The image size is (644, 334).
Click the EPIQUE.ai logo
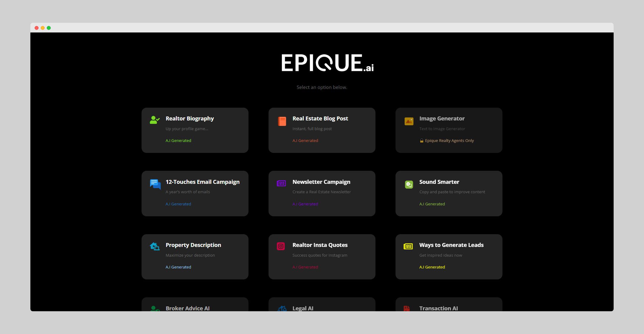coord(327,63)
